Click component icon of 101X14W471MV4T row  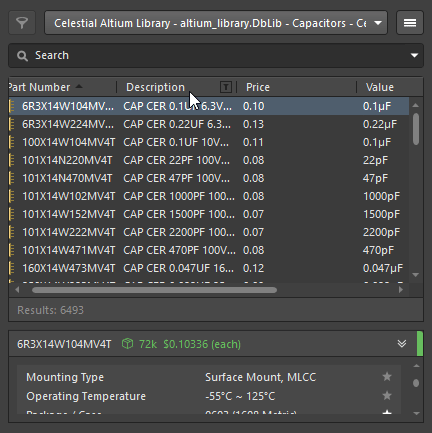coord(12,250)
